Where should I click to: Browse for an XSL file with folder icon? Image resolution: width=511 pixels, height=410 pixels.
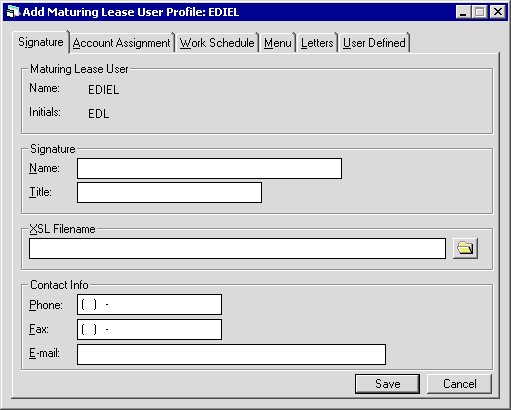(x=465, y=248)
